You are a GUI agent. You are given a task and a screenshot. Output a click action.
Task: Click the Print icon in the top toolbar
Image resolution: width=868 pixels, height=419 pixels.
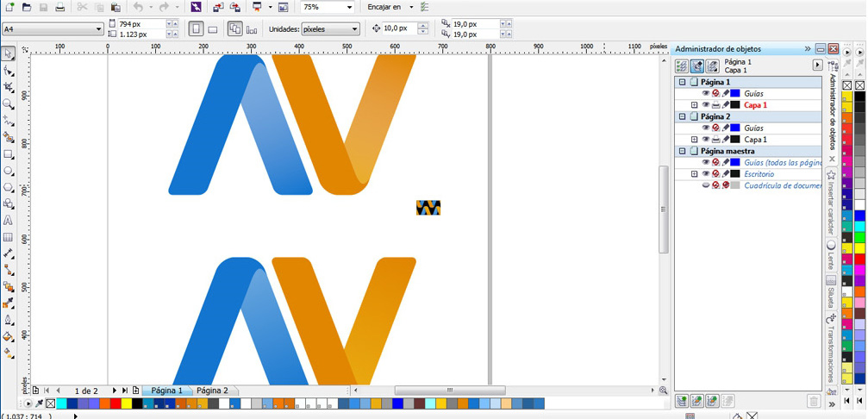pos(59,7)
